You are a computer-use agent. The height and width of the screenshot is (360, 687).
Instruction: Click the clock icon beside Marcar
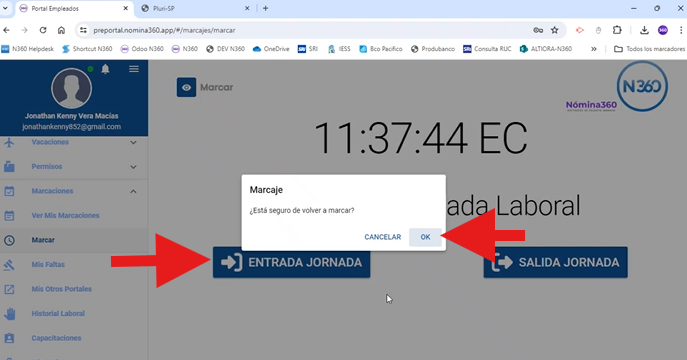(x=9, y=240)
